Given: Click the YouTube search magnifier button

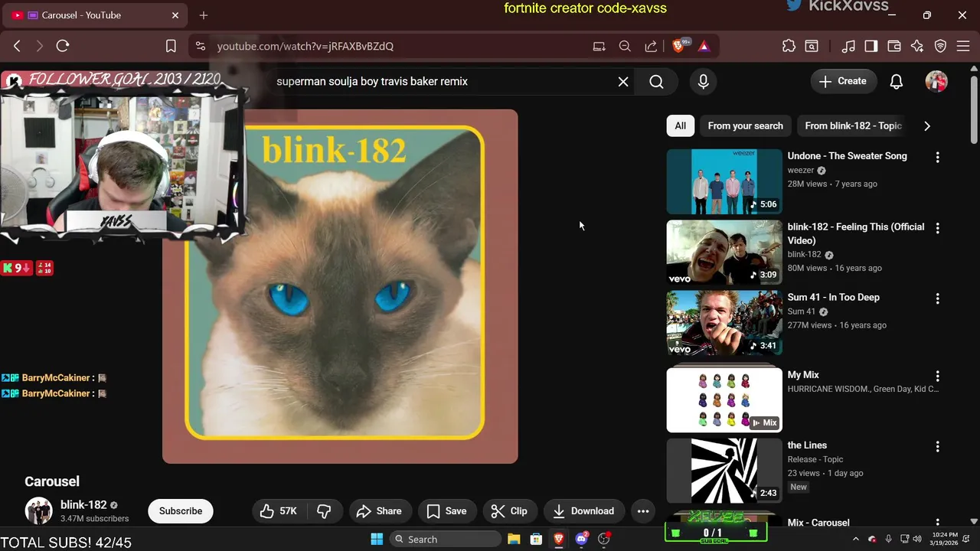Looking at the screenshot, I should click(657, 81).
